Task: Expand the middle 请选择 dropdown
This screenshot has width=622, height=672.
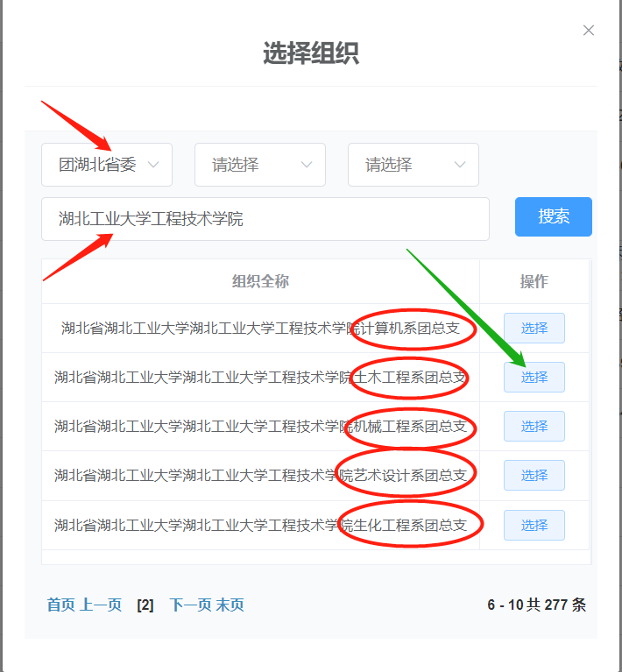Action: click(x=260, y=165)
